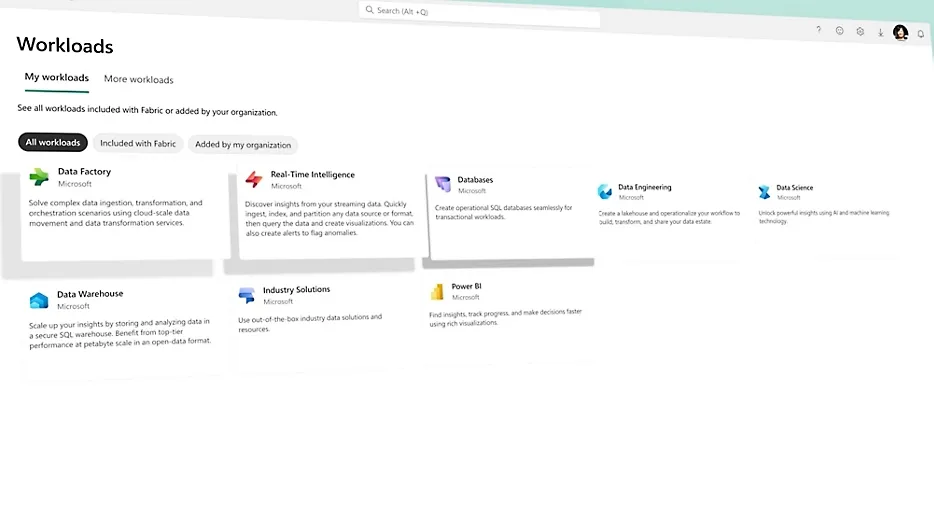The width and height of the screenshot is (934, 525).
Task: Click 'See all workloads included' subtitle
Action: coord(147,110)
